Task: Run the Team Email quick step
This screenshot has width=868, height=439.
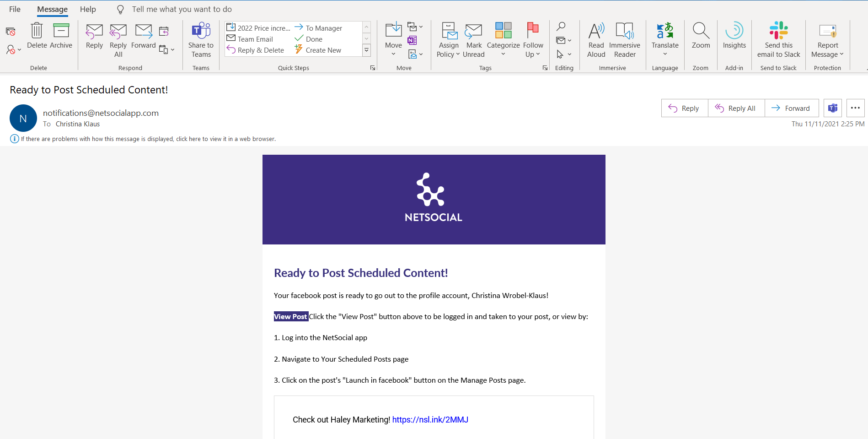Action: (x=250, y=39)
